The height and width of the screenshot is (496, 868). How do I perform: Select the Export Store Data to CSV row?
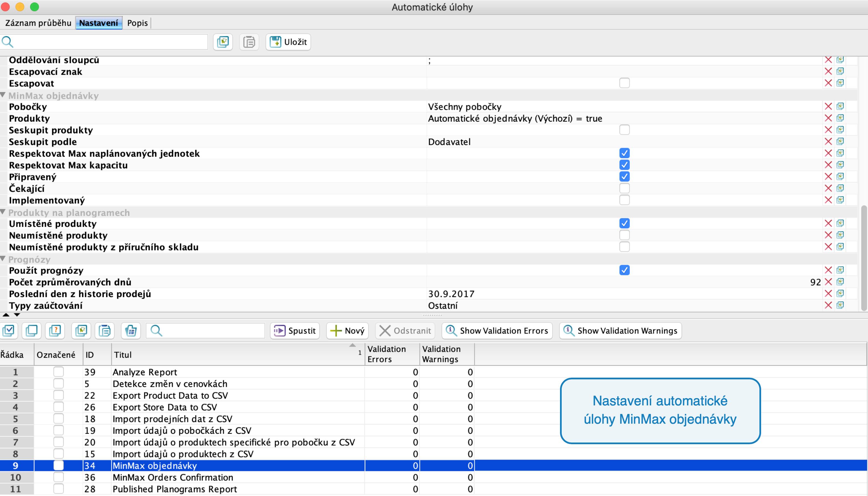[433, 407]
